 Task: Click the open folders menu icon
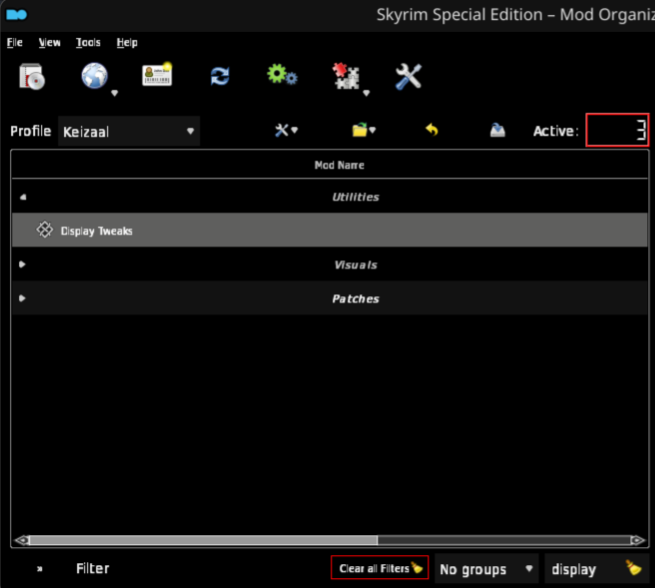[363, 130]
